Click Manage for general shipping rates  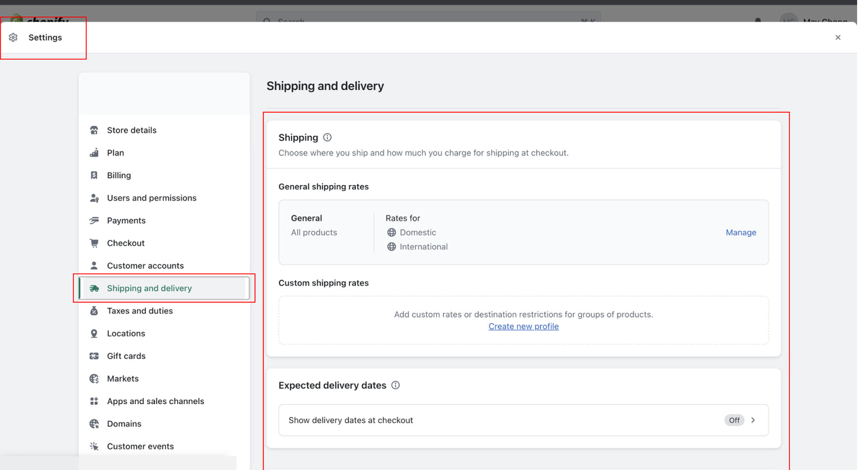click(x=741, y=232)
